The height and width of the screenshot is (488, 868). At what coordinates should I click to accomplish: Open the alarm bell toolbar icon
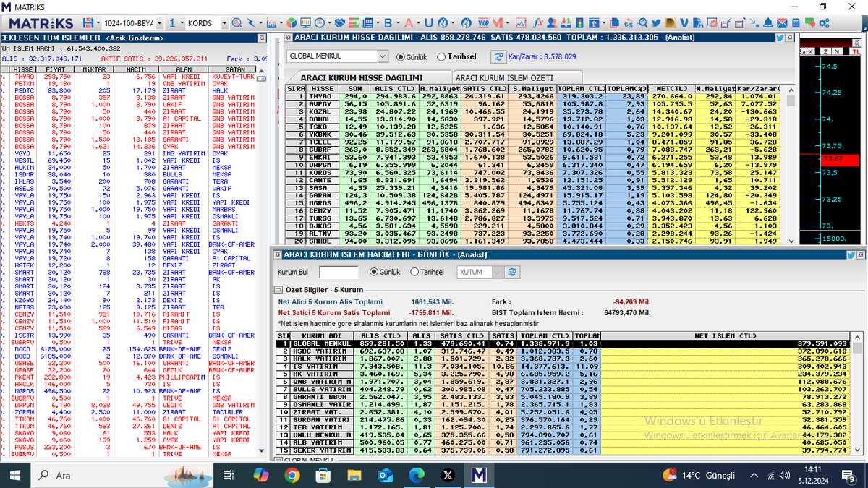[x=767, y=23]
